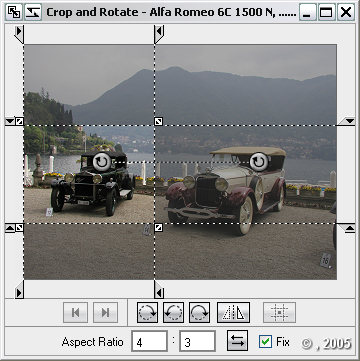Click the top-left corner handle of crop rectangle
This screenshot has width=360, height=361.
[x=19, y=122]
